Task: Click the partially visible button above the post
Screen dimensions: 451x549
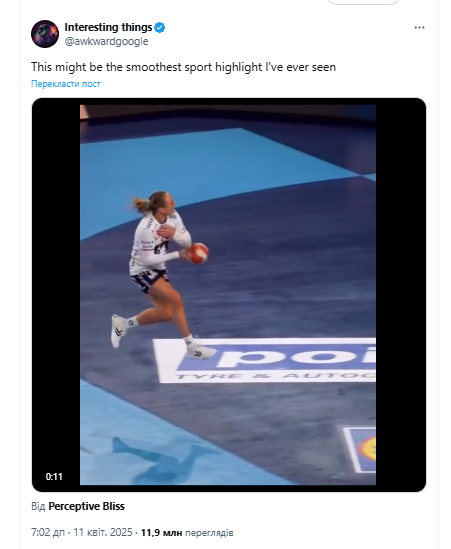Action: point(363,2)
